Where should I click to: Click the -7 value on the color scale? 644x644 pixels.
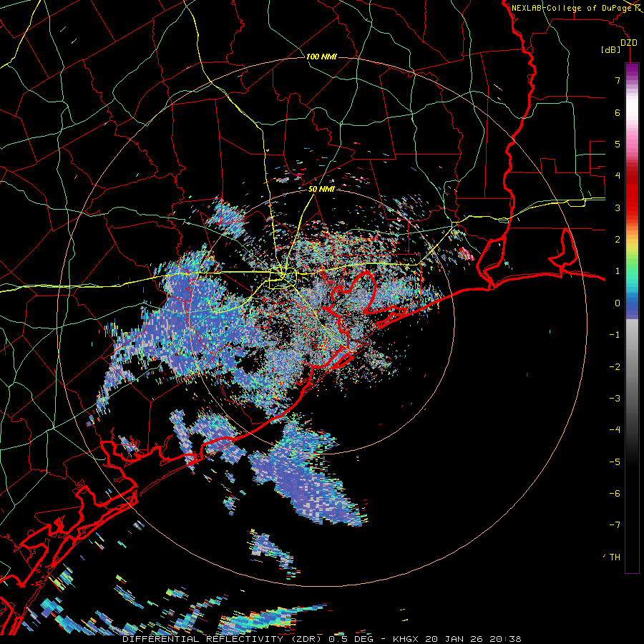click(x=615, y=525)
